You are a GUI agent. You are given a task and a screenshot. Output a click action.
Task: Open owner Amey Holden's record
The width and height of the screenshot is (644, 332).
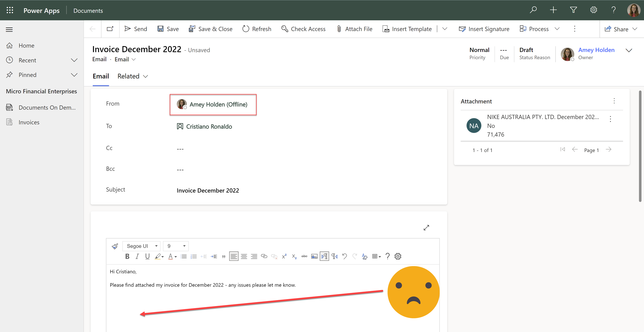(596, 50)
